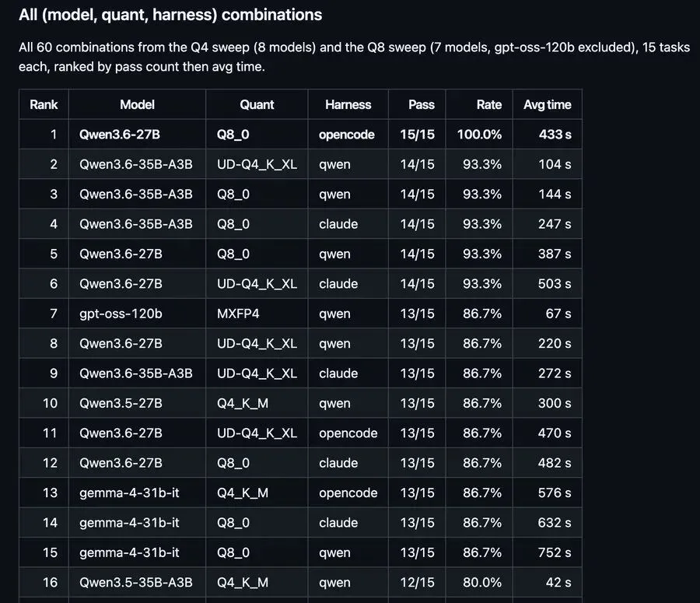The height and width of the screenshot is (603, 700).
Task: Click the Avg time column header
Action: [548, 104]
